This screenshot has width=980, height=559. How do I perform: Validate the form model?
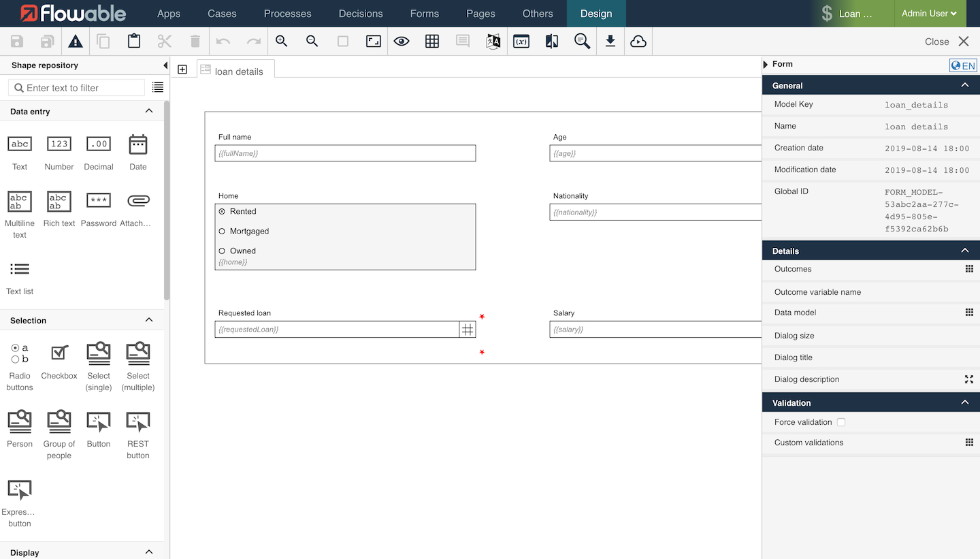(76, 41)
